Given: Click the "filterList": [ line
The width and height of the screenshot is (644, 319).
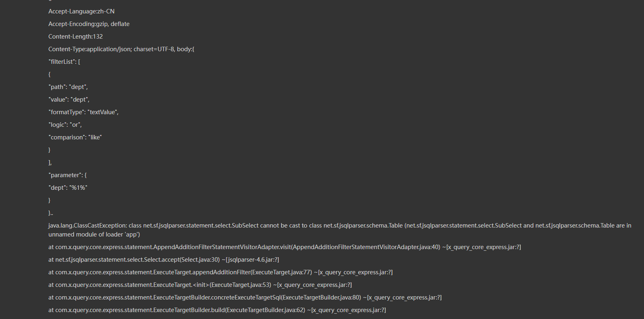Looking at the screenshot, I should click(x=64, y=62).
